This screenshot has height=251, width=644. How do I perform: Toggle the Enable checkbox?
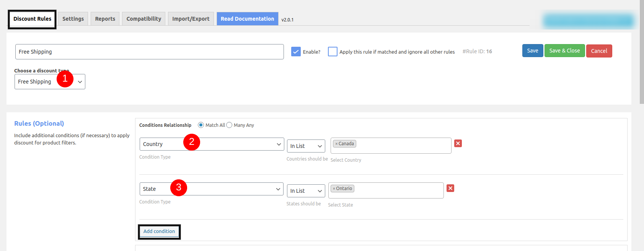point(296,52)
